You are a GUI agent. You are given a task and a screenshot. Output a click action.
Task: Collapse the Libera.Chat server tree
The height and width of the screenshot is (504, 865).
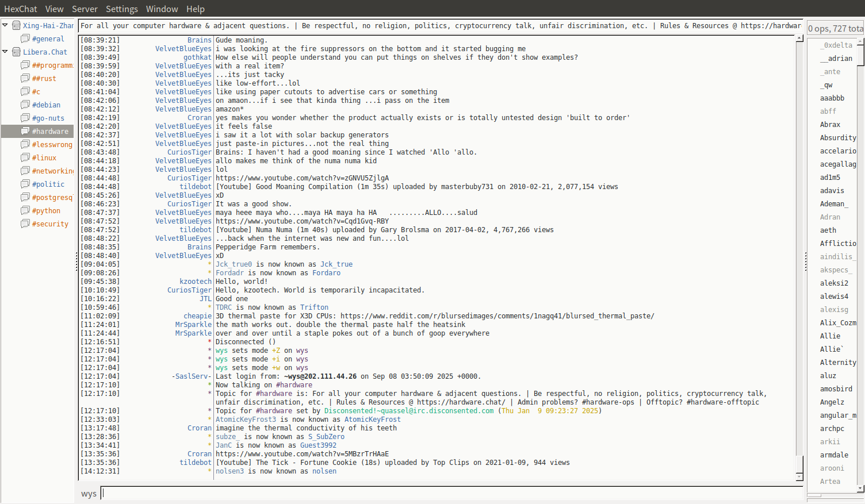5,52
